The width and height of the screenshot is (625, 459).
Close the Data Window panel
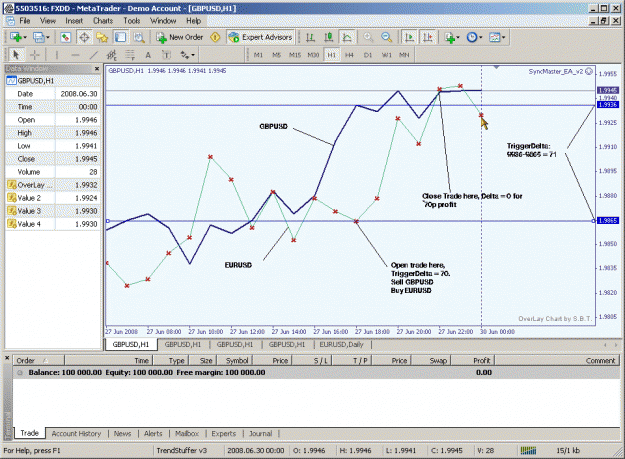tap(96, 69)
